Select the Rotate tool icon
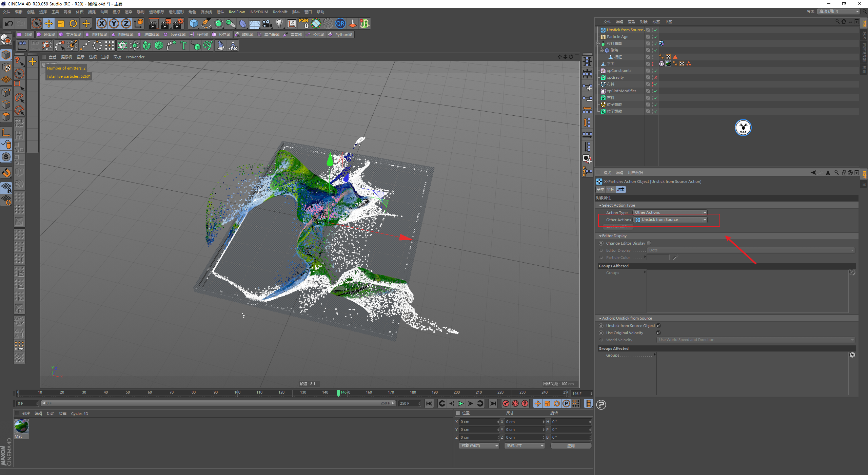Screen dimensions: 868x475 click(x=73, y=23)
